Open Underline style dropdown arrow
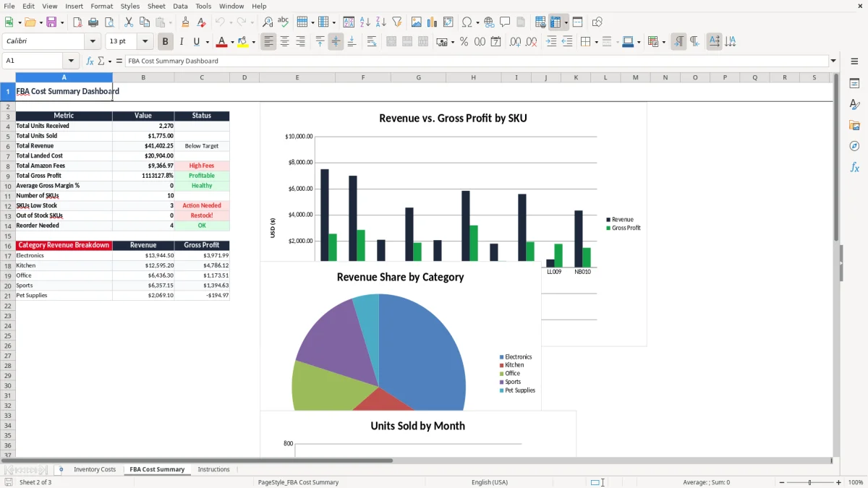 (207, 42)
